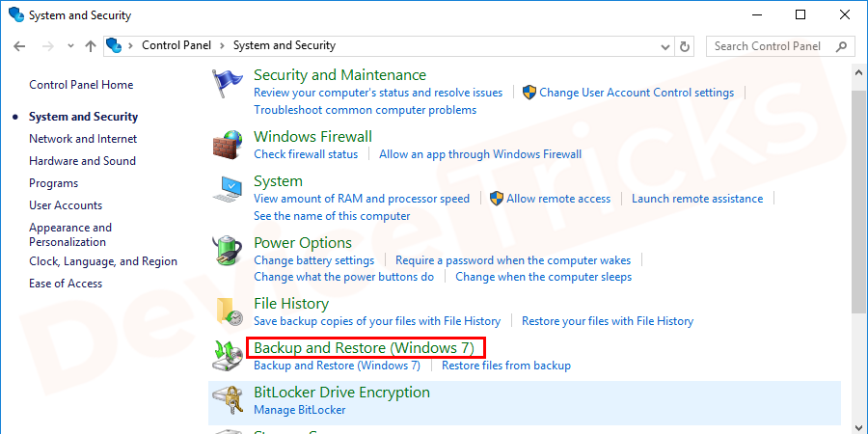
Task: Go up one level with up arrow
Action: (91, 45)
